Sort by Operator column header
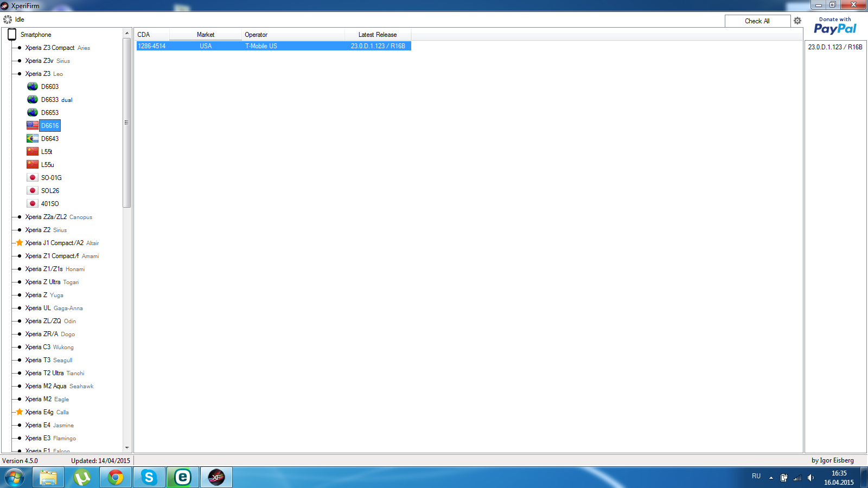The height and width of the screenshot is (488, 868). 293,35
